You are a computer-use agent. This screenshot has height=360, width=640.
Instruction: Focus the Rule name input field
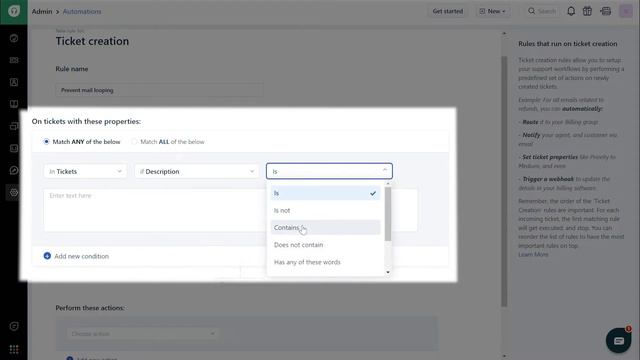click(x=159, y=90)
